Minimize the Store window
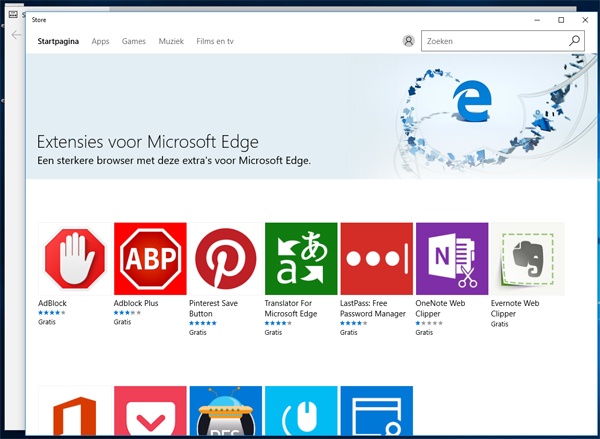Image resolution: width=600 pixels, height=439 pixels. (537, 20)
